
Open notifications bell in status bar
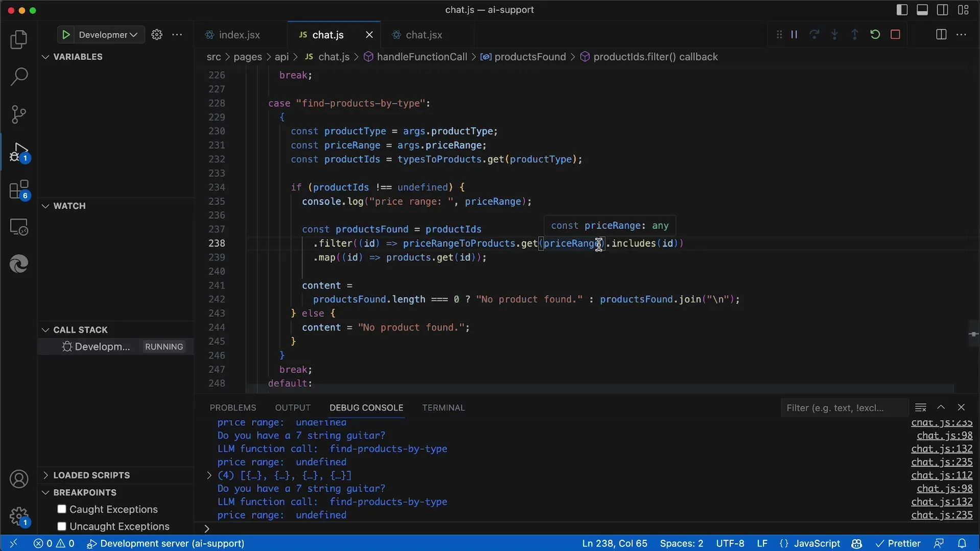pos(962,543)
